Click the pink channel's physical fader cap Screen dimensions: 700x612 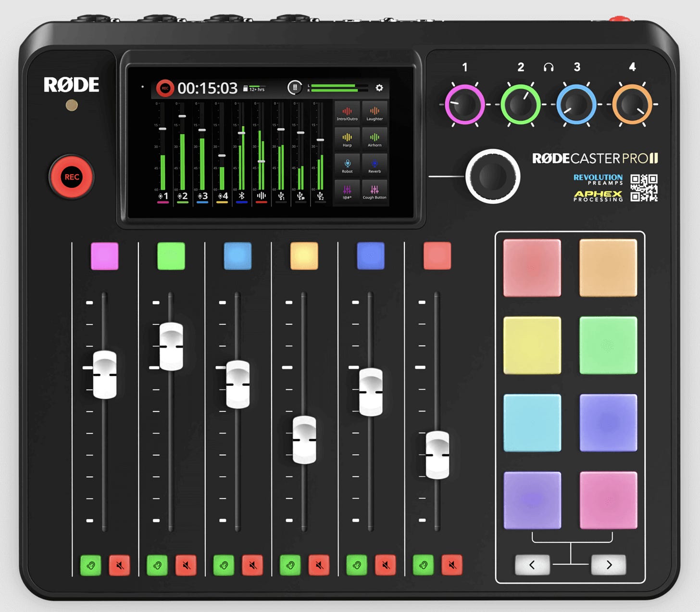104,375
